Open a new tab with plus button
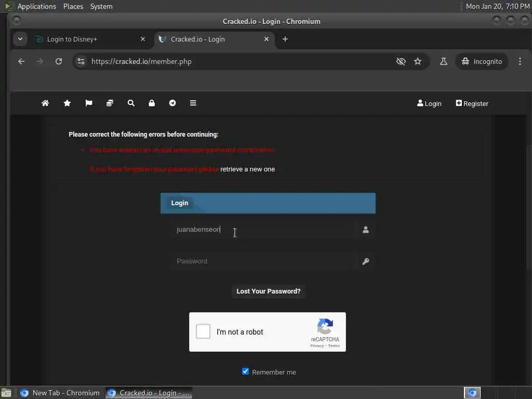The image size is (532, 399). (x=285, y=39)
